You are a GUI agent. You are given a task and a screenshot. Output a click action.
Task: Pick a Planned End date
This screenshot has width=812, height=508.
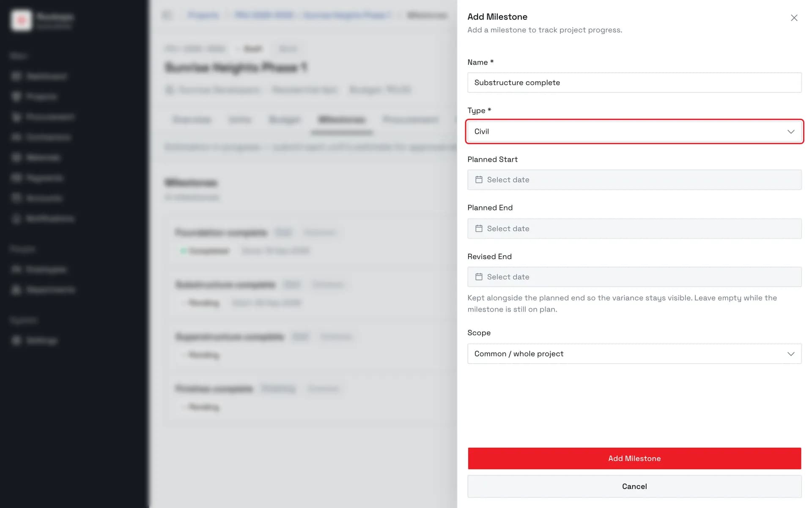(x=634, y=229)
